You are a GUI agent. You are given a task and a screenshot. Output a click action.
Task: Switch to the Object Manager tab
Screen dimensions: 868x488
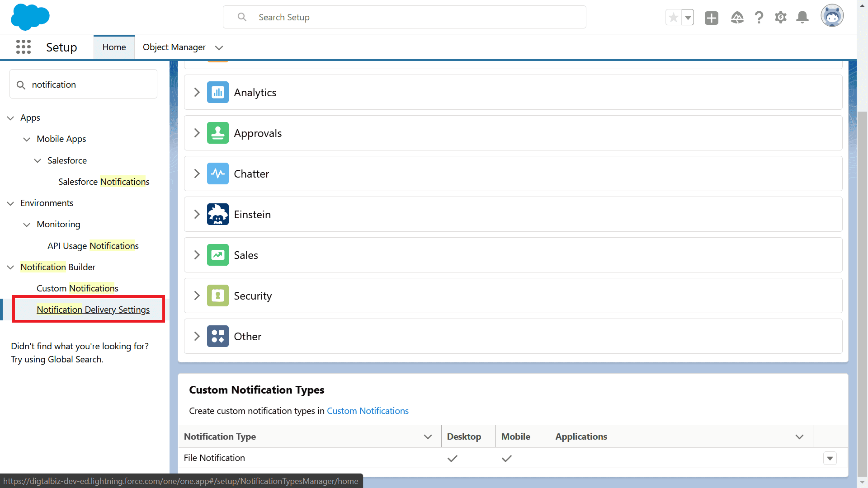[x=174, y=47]
